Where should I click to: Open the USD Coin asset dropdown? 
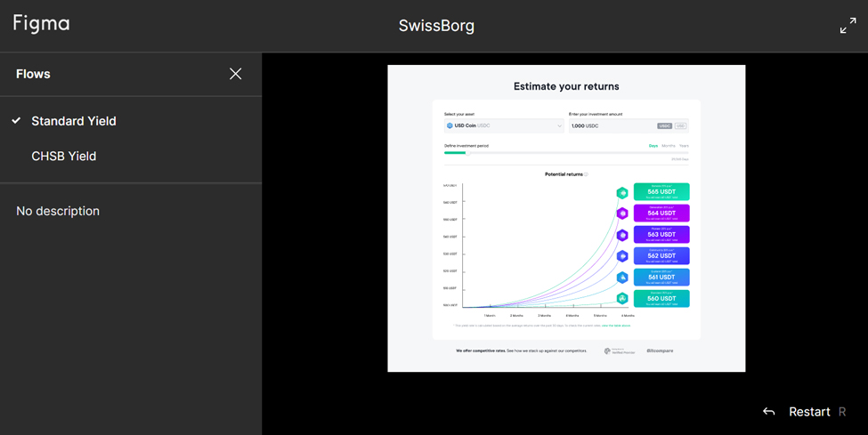click(504, 126)
